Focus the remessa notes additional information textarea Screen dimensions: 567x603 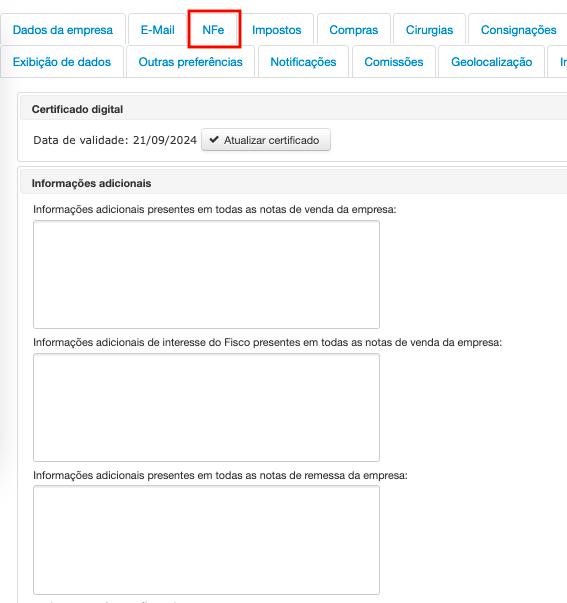point(206,540)
